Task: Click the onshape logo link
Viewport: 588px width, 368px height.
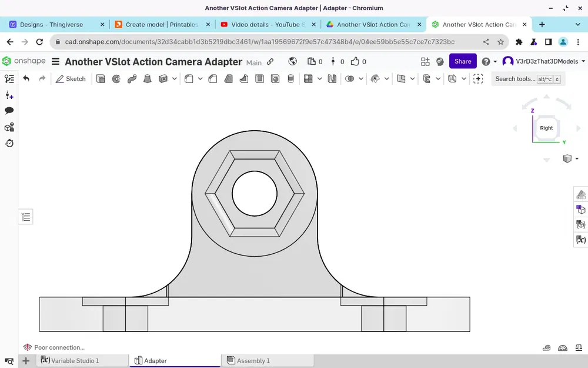Action: [x=24, y=61]
